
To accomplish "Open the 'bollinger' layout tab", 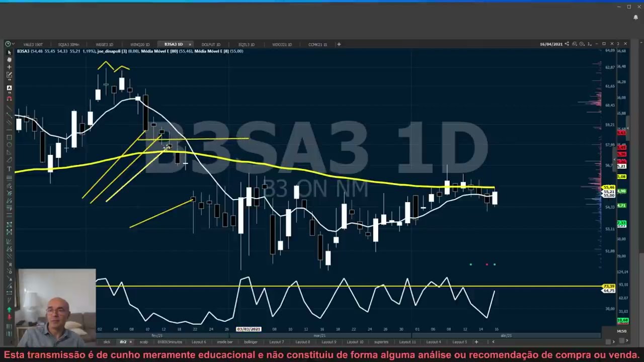I will pos(251,342).
